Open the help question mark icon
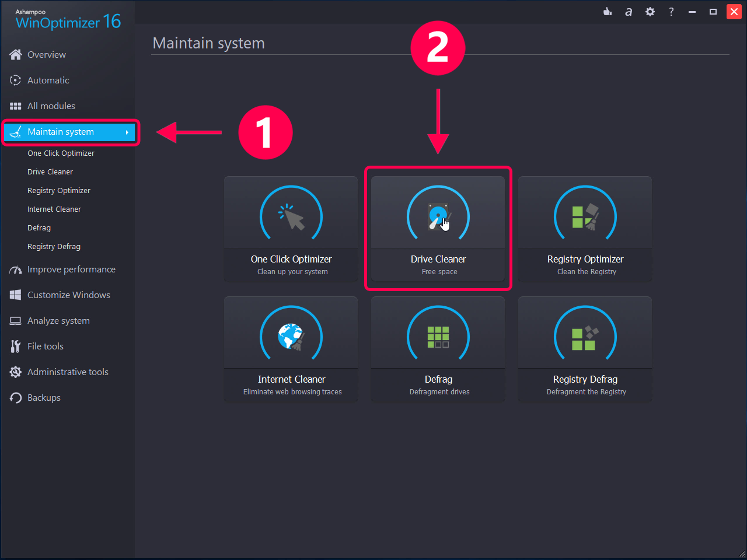Viewport: 747px width, 560px height. tap(671, 12)
